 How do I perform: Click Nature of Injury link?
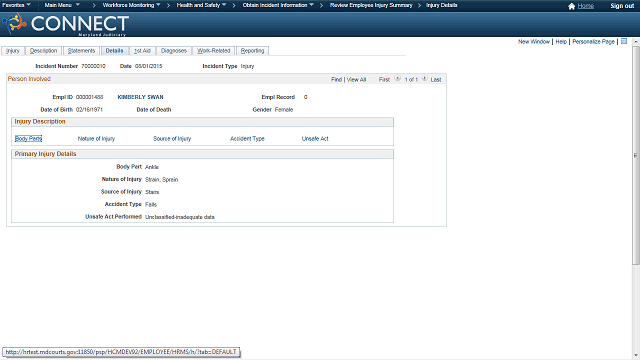[96, 138]
